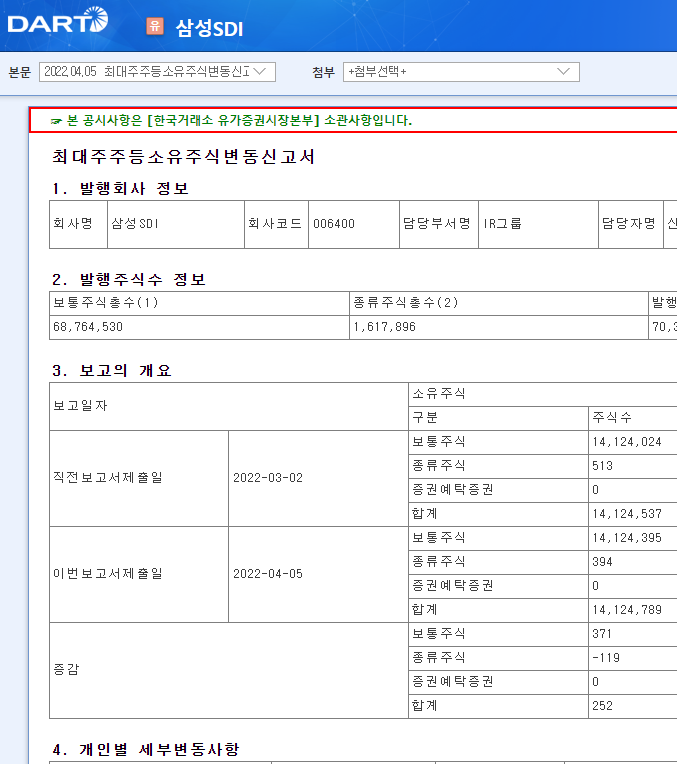This screenshot has height=764, width=677.
Task: Click the orange 유 market badge icon
Action: [x=155, y=26]
